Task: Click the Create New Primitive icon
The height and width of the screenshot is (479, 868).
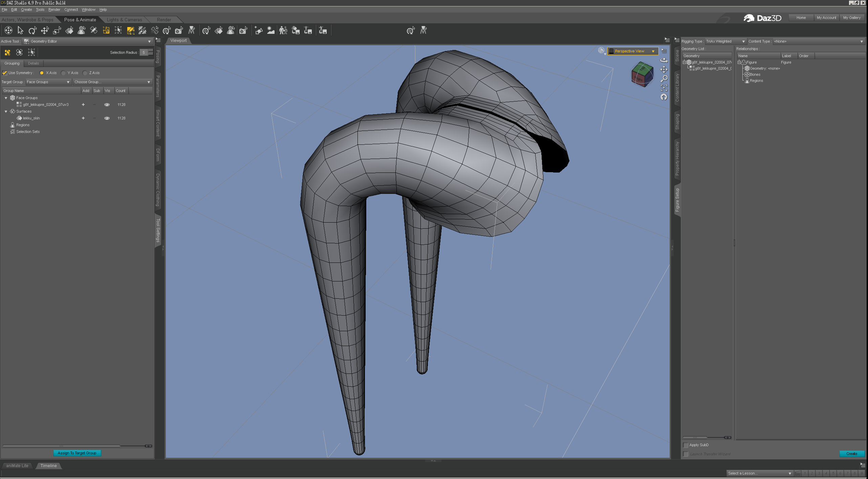Action: click(259, 31)
